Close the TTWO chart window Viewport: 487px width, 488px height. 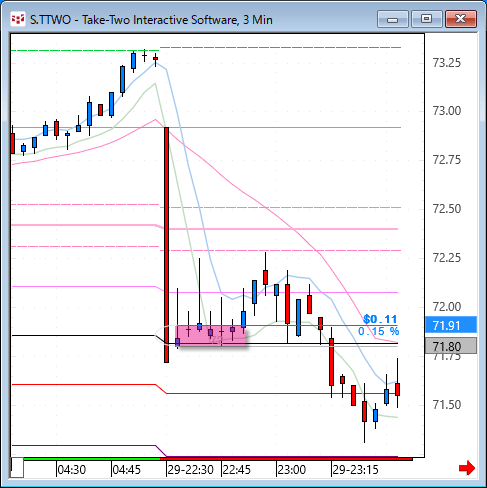(x=461, y=19)
